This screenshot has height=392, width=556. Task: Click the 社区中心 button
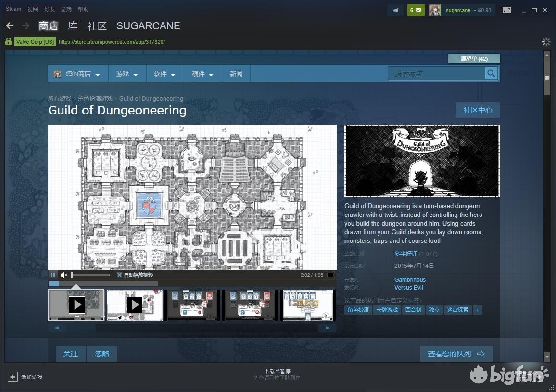tap(478, 110)
